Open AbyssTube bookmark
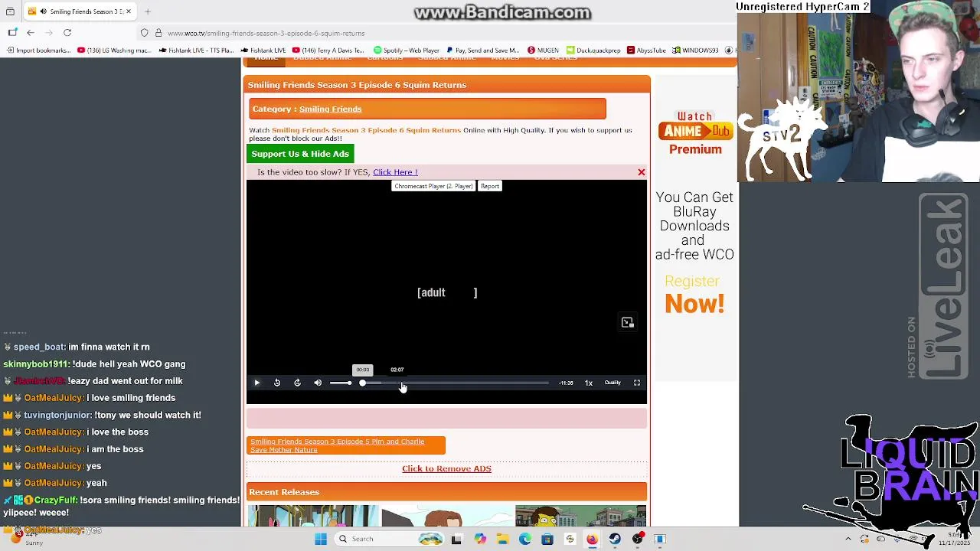Screen dimensions: 980x551 (646, 51)
